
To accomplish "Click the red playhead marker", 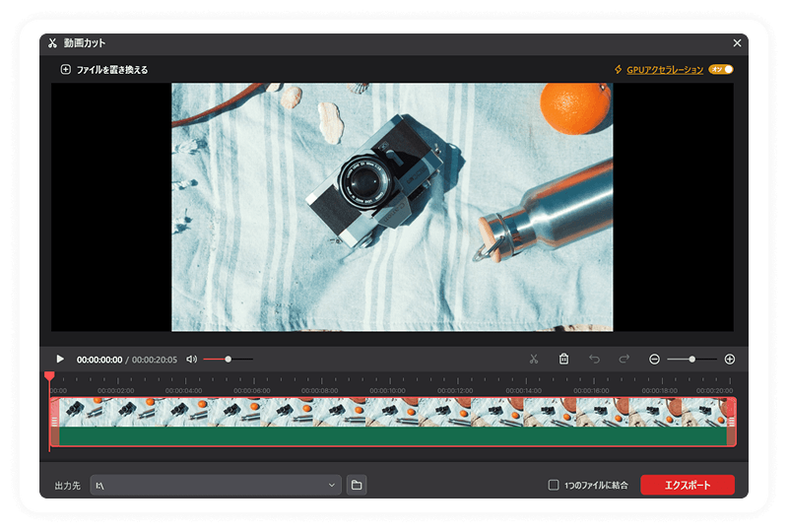I will [x=49, y=376].
